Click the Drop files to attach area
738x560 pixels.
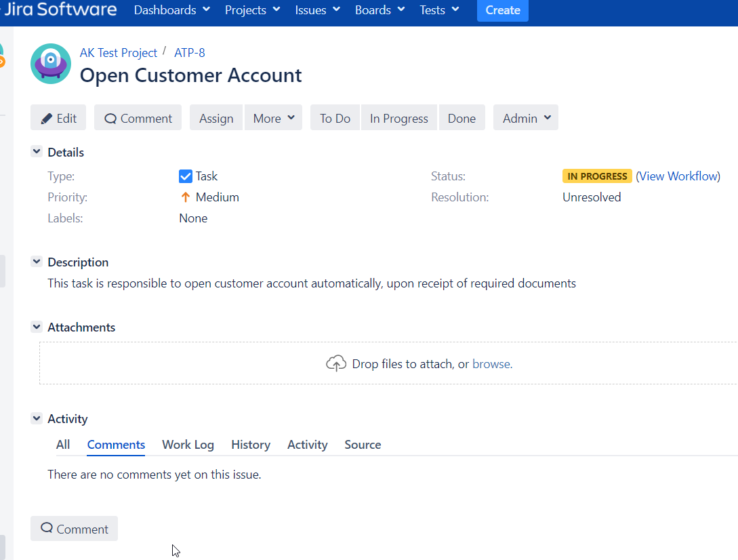388,363
